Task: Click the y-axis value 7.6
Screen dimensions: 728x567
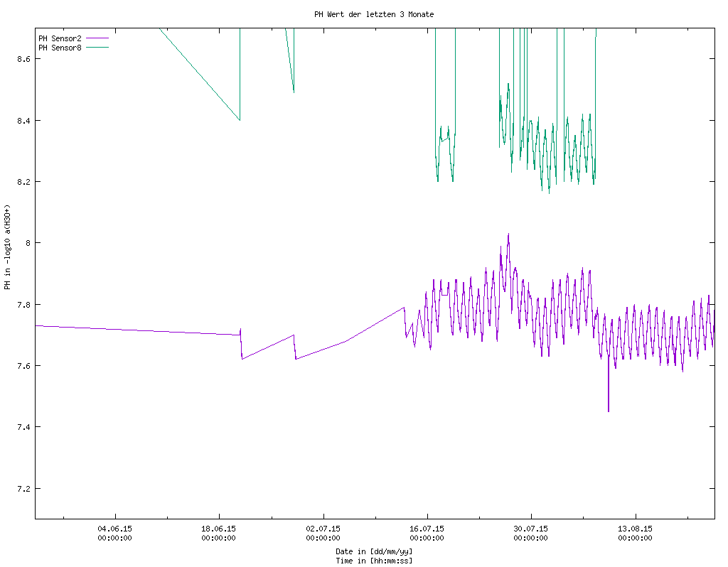Action: (x=23, y=366)
